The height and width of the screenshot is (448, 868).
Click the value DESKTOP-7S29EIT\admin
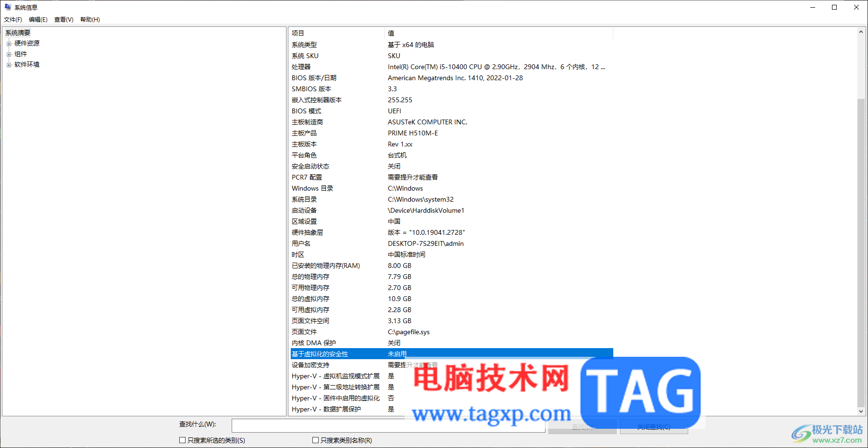426,243
